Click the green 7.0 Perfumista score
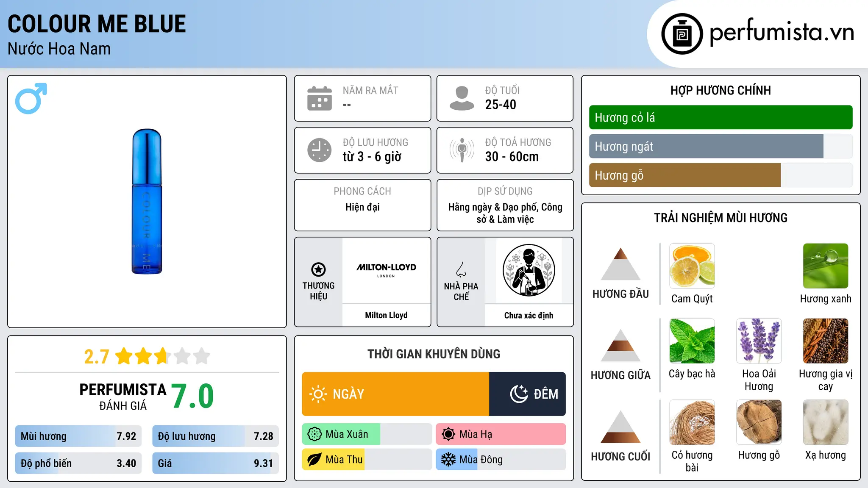This screenshot has height=488, width=868. pos(192,396)
